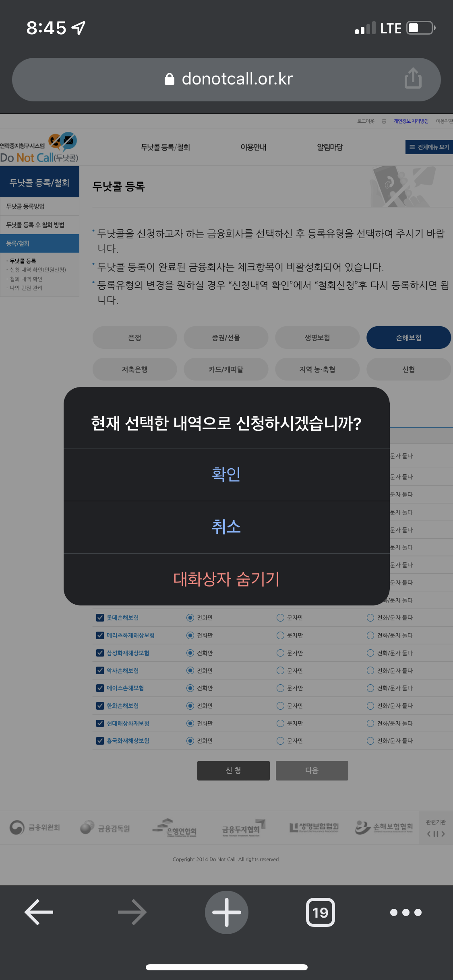Uncheck the 메리츠화재해상보험 checkbox
Image resolution: width=453 pixels, height=980 pixels.
click(x=100, y=635)
